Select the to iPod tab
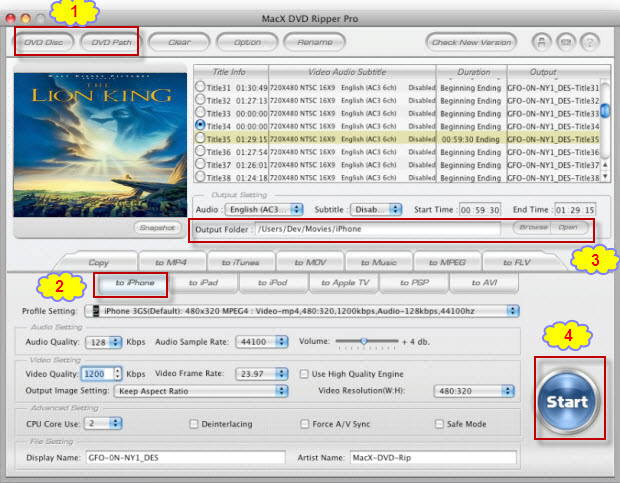The width and height of the screenshot is (620, 483). 272,283
